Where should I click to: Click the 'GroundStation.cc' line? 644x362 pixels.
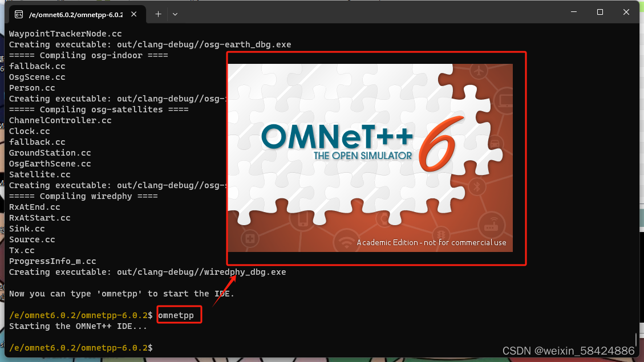(50, 153)
